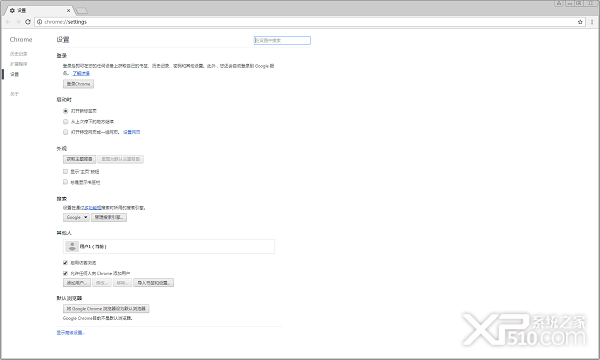The width and height of the screenshot is (600, 360).
Task: Click the current user avatar icon
Action: pos(72,246)
